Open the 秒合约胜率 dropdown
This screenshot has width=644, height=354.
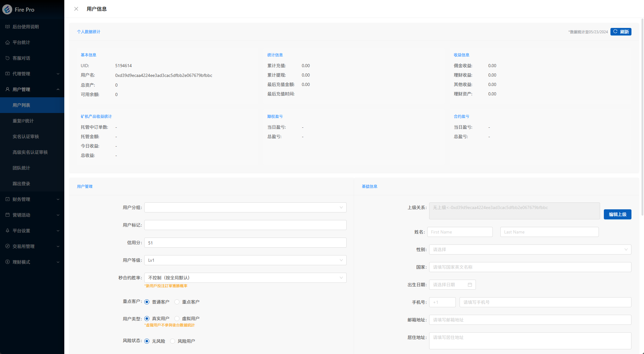click(245, 278)
